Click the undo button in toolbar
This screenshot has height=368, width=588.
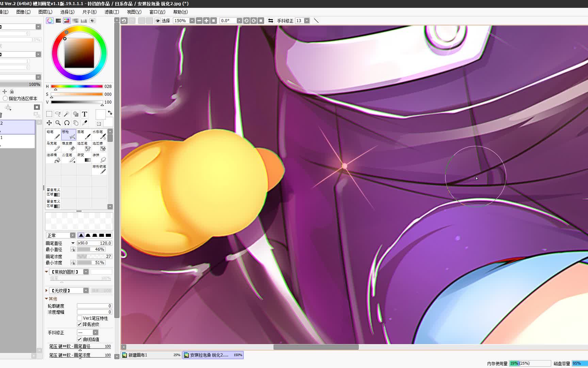(124, 21)
